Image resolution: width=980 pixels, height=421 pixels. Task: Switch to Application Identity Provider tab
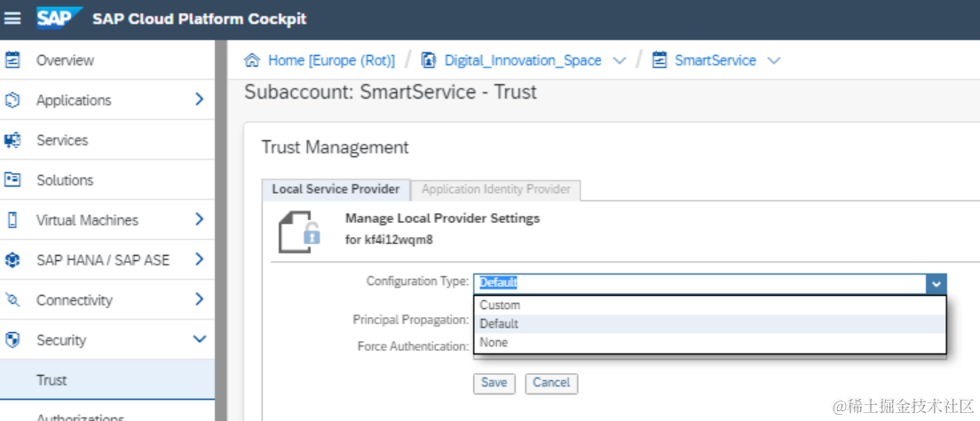tap(495, 189)
